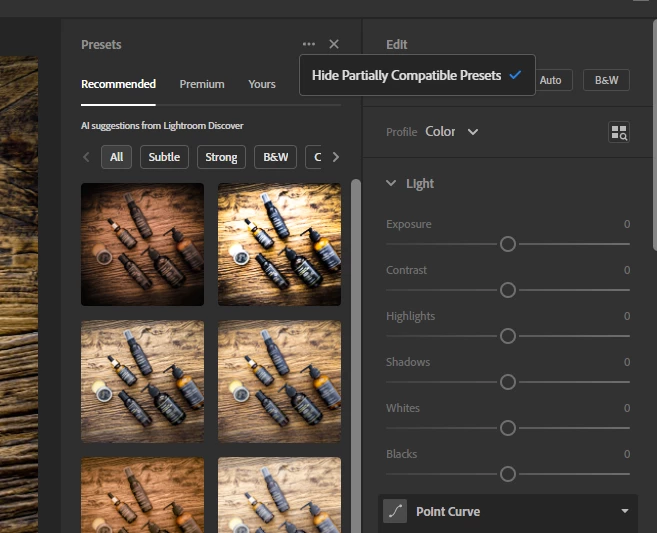Click the Whites value 0
The width and height of the screenshot is (657, 533).
[x=627, y=408]
